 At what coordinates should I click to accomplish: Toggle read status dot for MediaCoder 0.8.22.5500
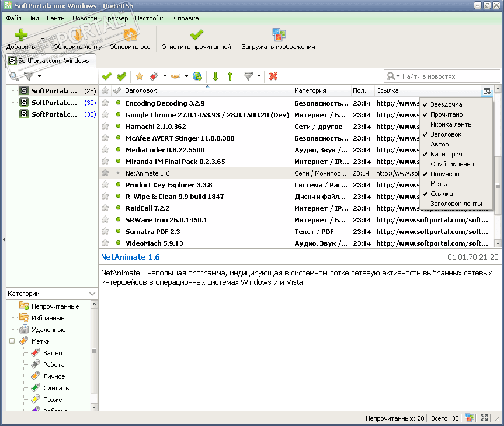pyautogui.click(x=119, y=149)
